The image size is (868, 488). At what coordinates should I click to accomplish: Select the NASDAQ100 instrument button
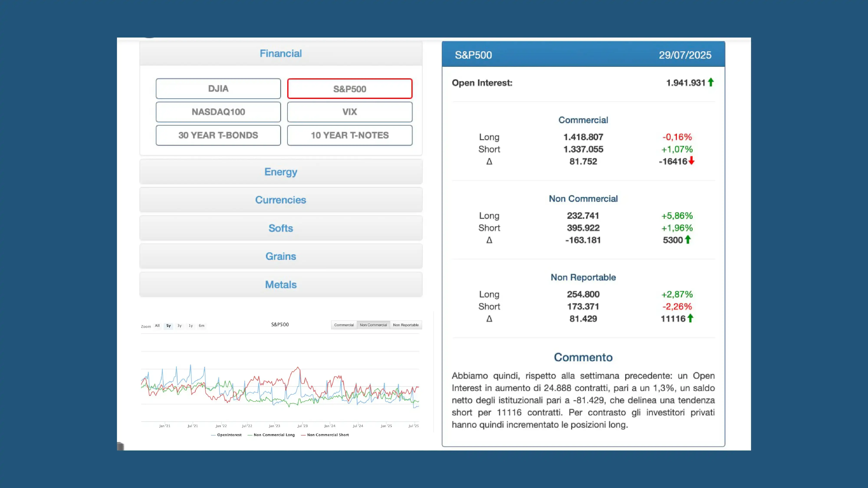coord(218,112)
